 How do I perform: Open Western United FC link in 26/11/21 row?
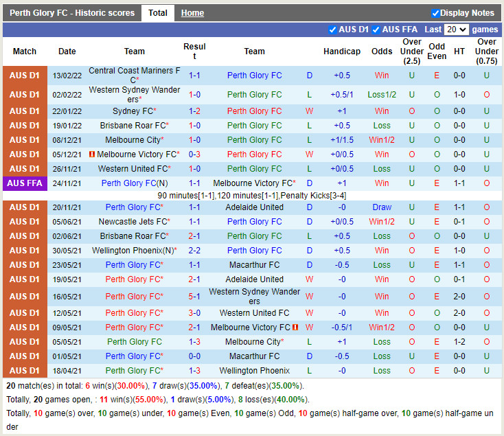132,169
